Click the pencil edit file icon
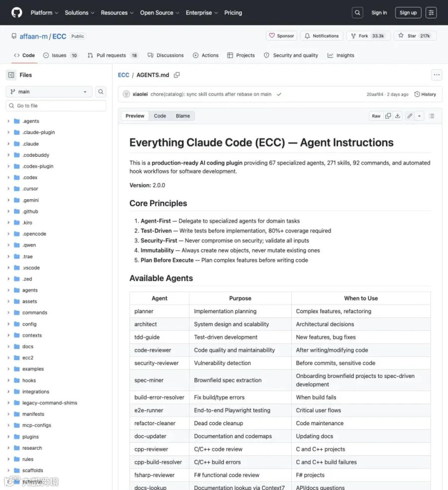 (410, 116)
